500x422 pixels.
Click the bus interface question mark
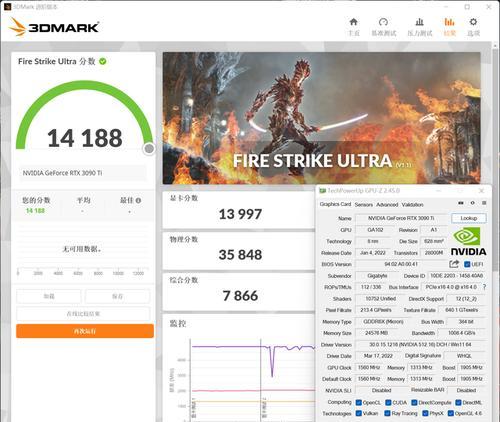point(484,287)
